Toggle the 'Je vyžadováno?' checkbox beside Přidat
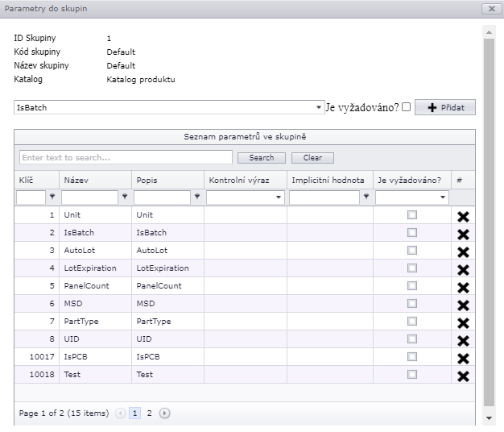This screenshot has width=504, height=432. point(407,106)
